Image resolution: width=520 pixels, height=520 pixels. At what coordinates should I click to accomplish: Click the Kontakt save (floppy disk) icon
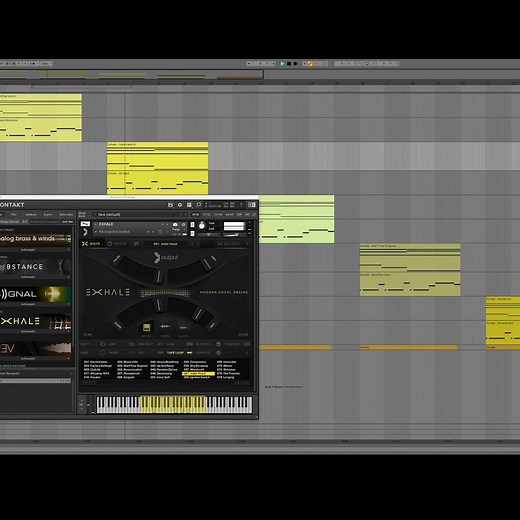point(170,205)
